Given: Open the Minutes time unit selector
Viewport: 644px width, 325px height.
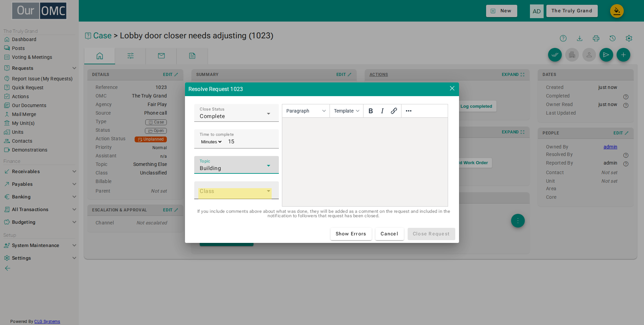Looking at the screenshot, I should pos(211,142).
